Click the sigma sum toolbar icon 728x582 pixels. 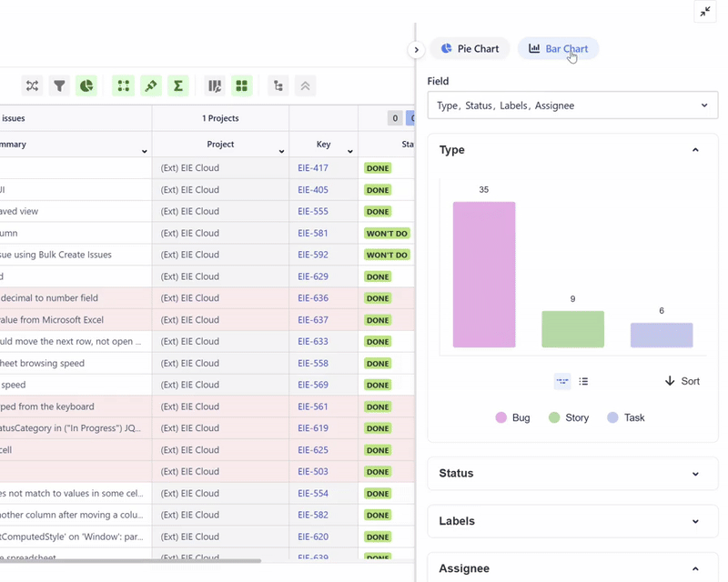tap(178, 86)
